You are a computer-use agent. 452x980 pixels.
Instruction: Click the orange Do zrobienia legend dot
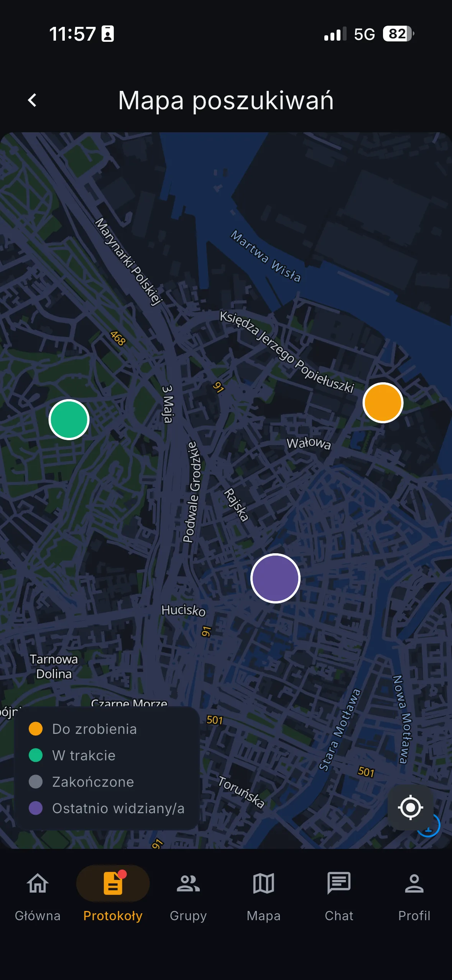pos(36,728)
